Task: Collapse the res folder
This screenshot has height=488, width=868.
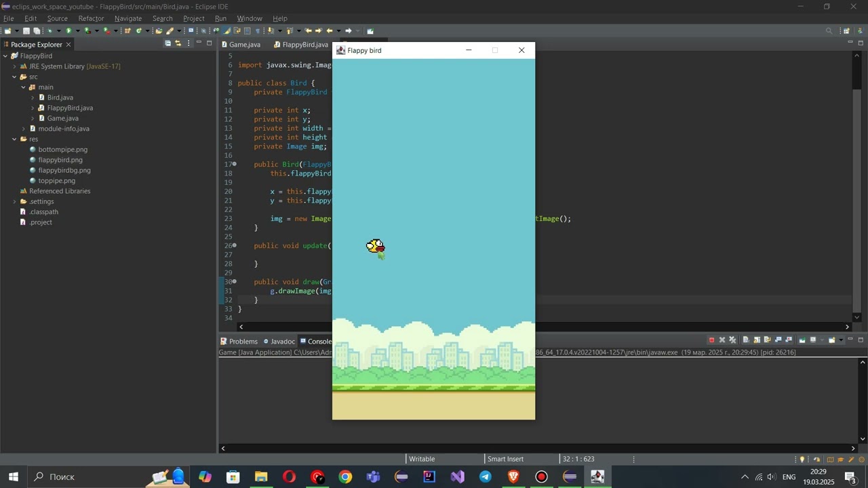Action: click(x=14, y=139)
